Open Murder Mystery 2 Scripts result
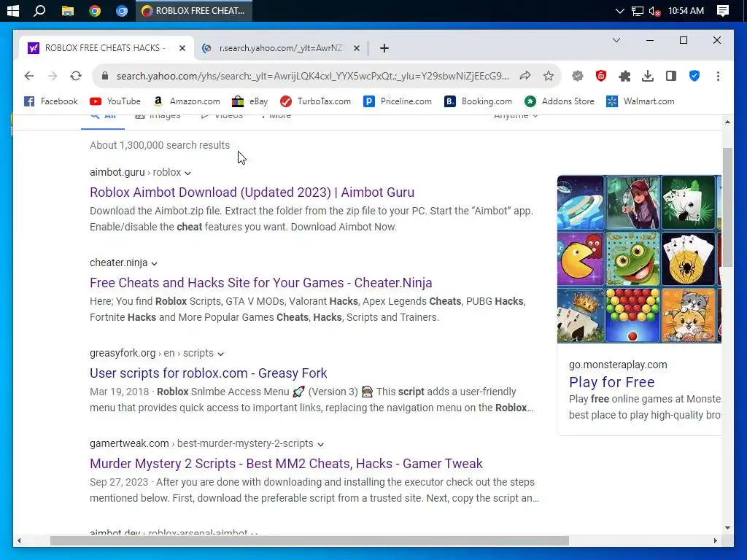 pyautogui.click(x=286, y=464)
